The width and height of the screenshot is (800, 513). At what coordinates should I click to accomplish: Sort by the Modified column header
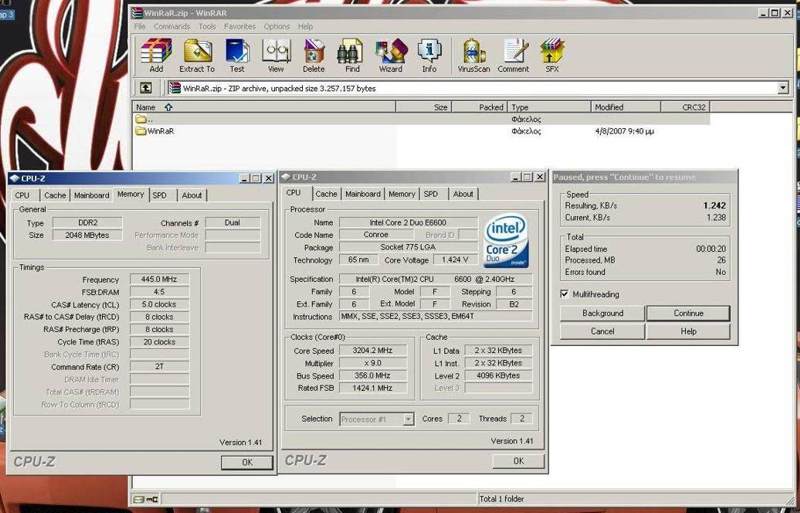(x=626, y=107)
